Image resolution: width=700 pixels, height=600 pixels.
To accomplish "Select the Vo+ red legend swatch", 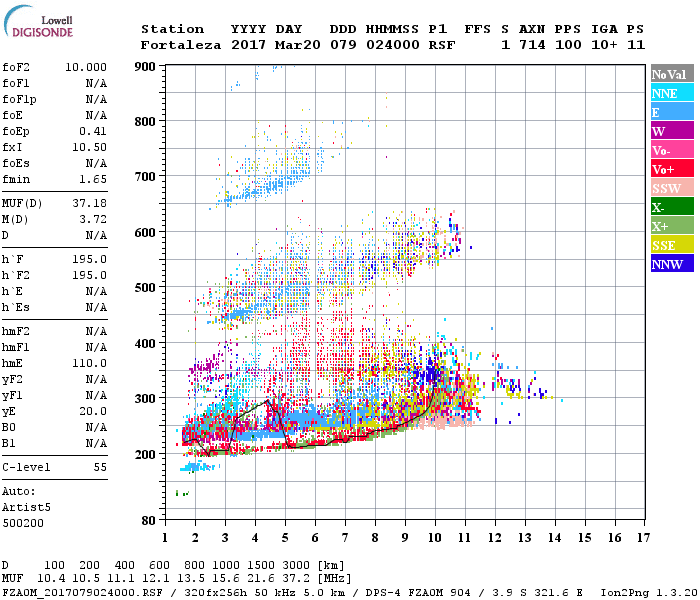I will pos(672,169).
